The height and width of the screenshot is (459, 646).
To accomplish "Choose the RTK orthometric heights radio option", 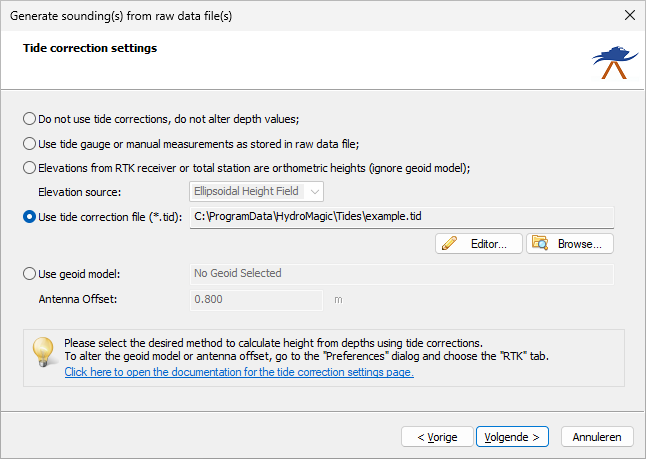I will 29,168.
